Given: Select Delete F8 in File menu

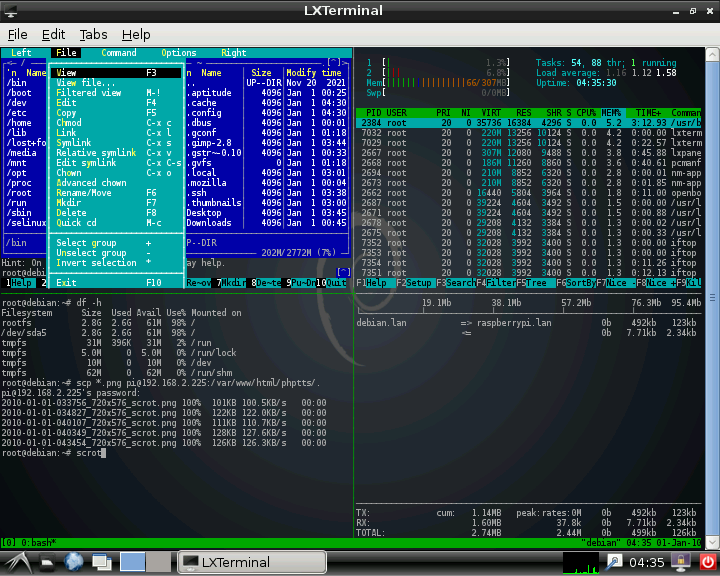Looking at the screenshot, I should click(x=116, y=213).
